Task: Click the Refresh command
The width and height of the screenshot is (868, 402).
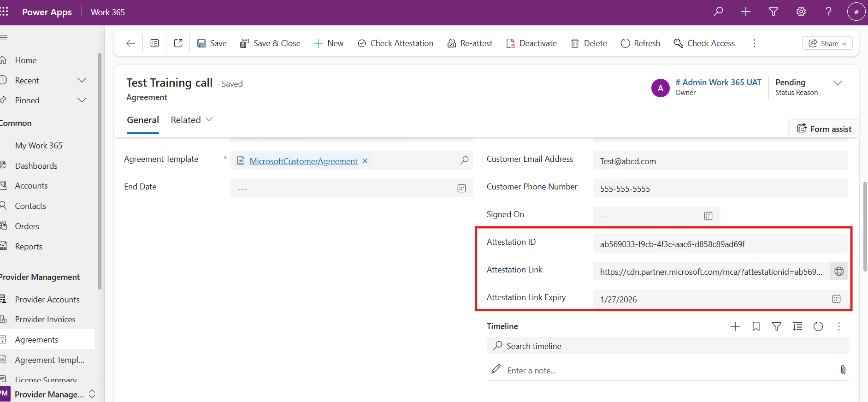Action: coord(640,43)
